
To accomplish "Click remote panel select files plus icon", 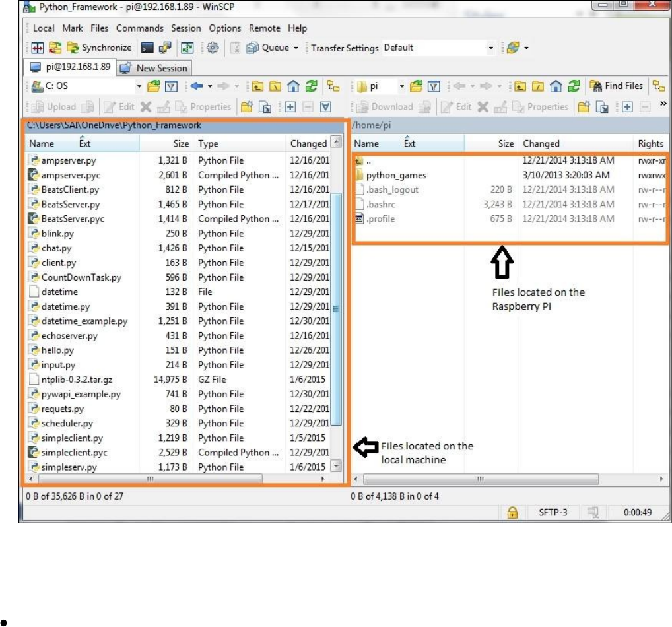I will [x=627, y=107].
